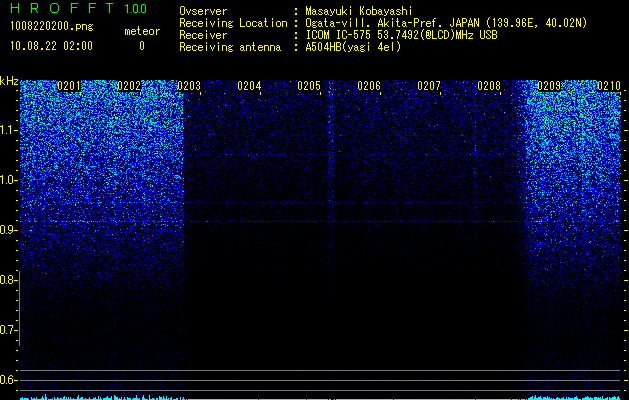Viewport: 629px width, 400px height.
Task: Click the 0.8 kHz axis label
Action: 7,280
